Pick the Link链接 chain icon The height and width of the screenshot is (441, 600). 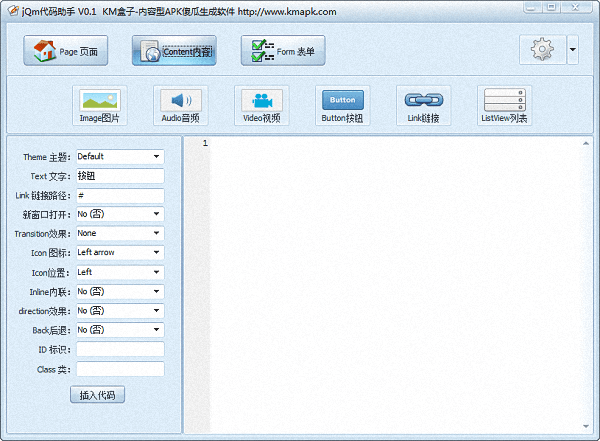click(423, 101)
